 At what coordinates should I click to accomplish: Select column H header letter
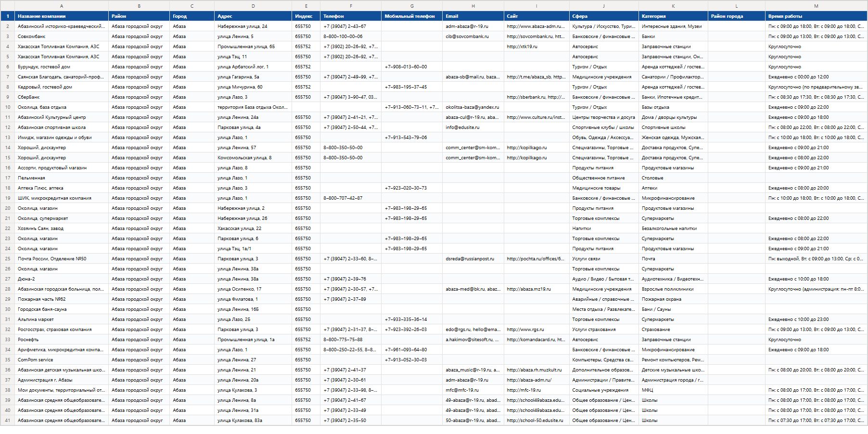(x=473, y=6)
